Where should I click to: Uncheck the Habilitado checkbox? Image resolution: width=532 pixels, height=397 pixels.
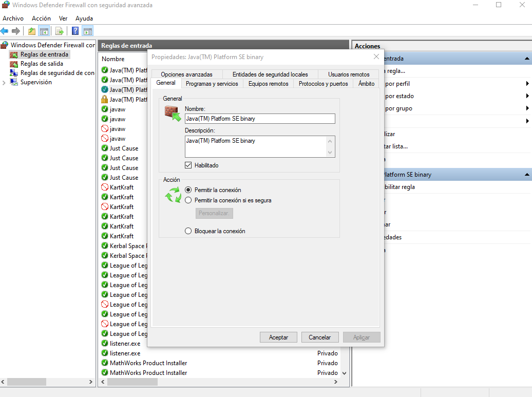[x=188, y=165]
